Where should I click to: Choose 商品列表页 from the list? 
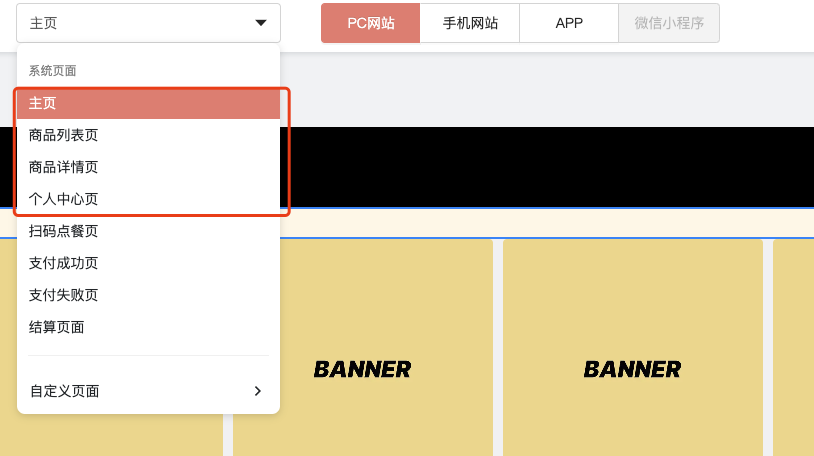pos(148,135)
